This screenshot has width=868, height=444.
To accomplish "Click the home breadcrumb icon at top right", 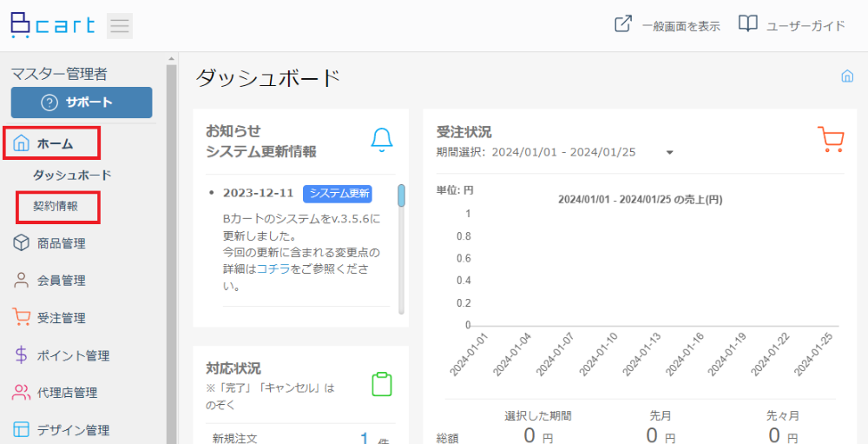I will 847,76.
